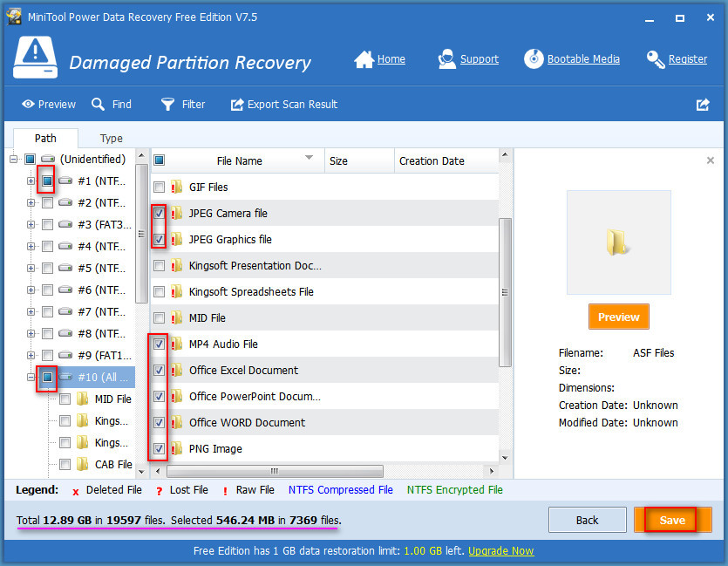Click the Support agent icon

[447, 59]
